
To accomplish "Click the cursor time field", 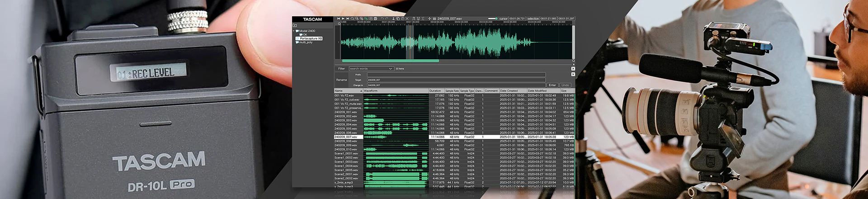I will click(517, 19).
